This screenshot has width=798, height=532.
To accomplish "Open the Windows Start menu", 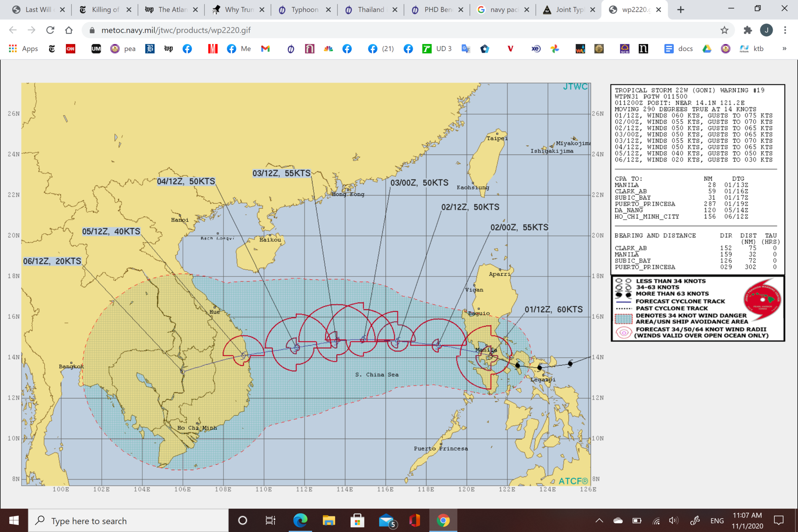I will tap(14, 520).
